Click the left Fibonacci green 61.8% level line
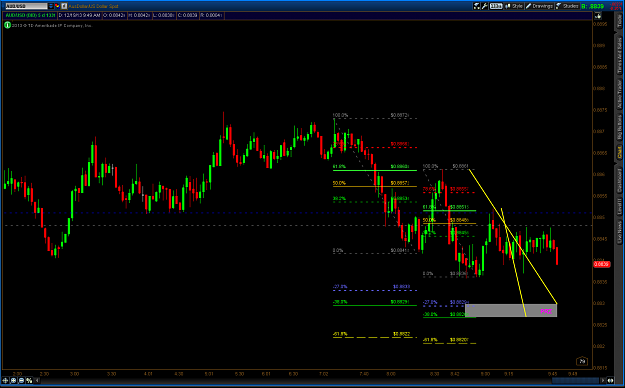This screenshot has width=625, height=388. [375, 170]
